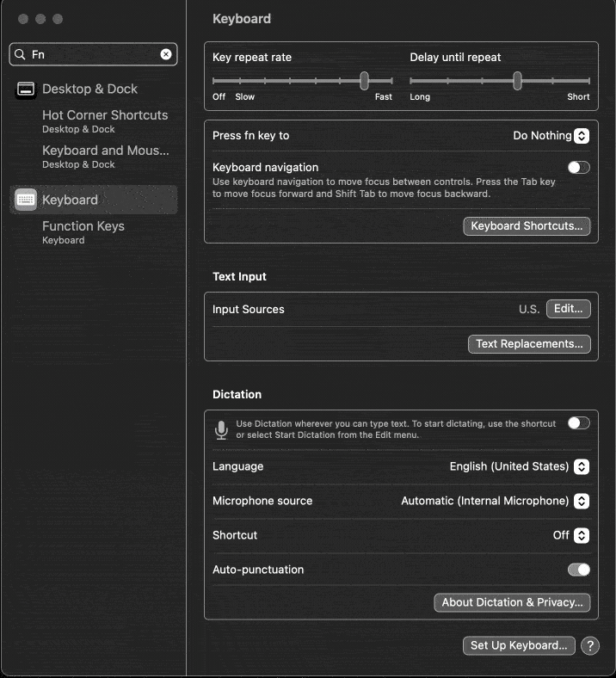Click Set Up Keyboard button
This screenshot has width=616, height=678.
(519, 645)
